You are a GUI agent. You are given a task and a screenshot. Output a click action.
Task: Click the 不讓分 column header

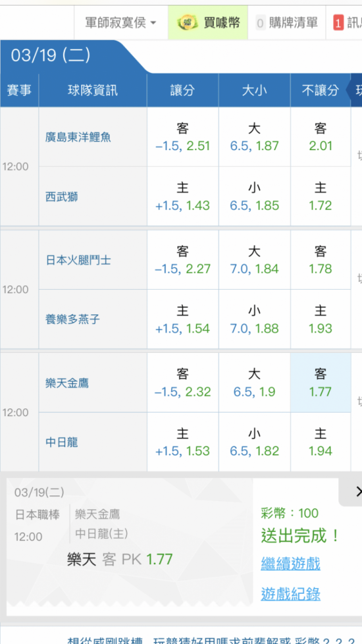coord(321,90)
